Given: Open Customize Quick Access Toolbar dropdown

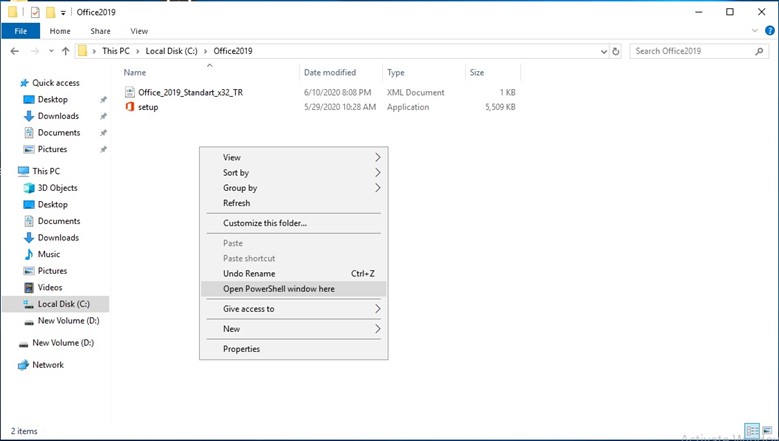Looking at the screenshot, I should click(63, 13).
